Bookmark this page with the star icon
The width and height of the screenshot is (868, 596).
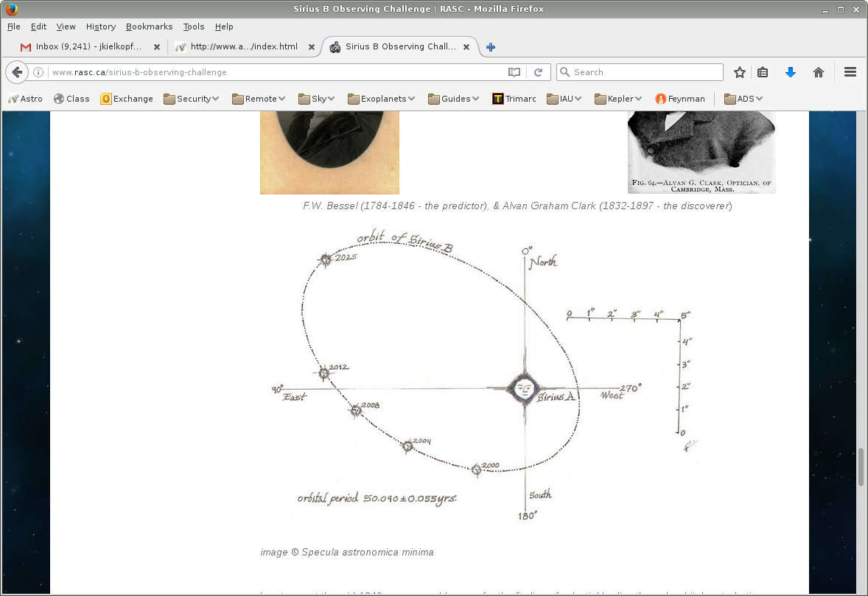[x=740, y=72]
